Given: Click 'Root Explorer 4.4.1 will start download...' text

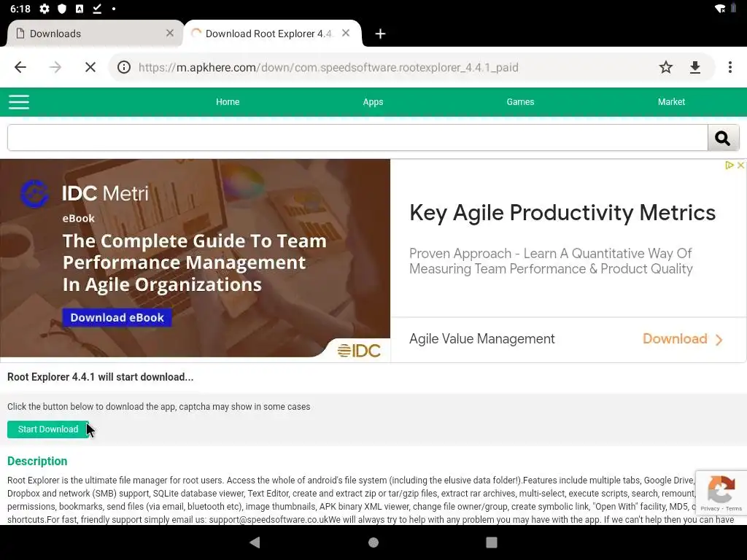Looking at the screenshot, I should (100, 377).
